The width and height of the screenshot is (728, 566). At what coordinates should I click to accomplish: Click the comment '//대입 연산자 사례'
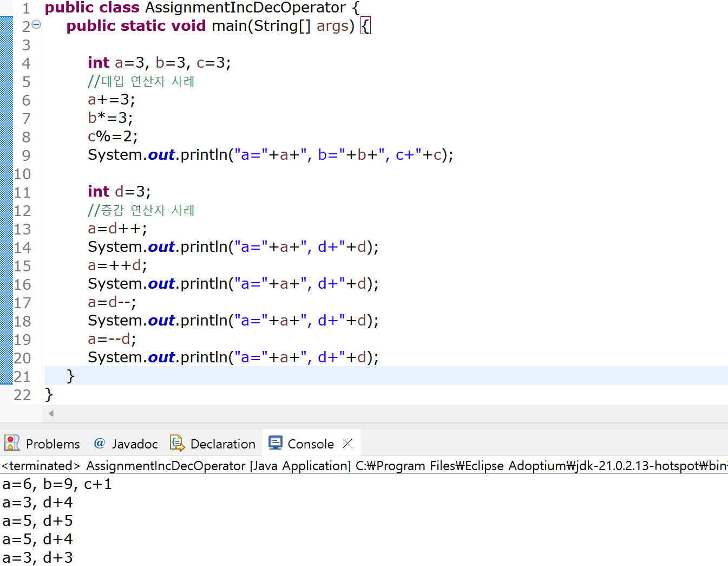[141, 81]
